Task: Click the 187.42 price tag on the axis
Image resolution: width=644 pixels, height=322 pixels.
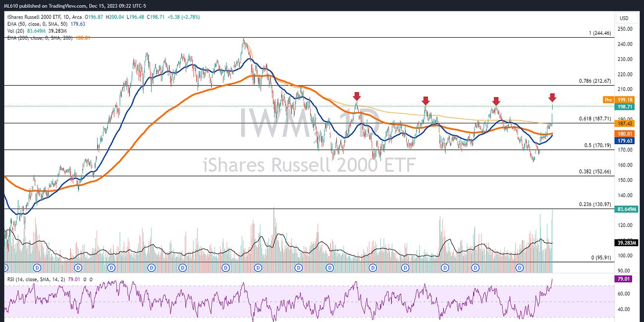Action: tap(624, 124)
